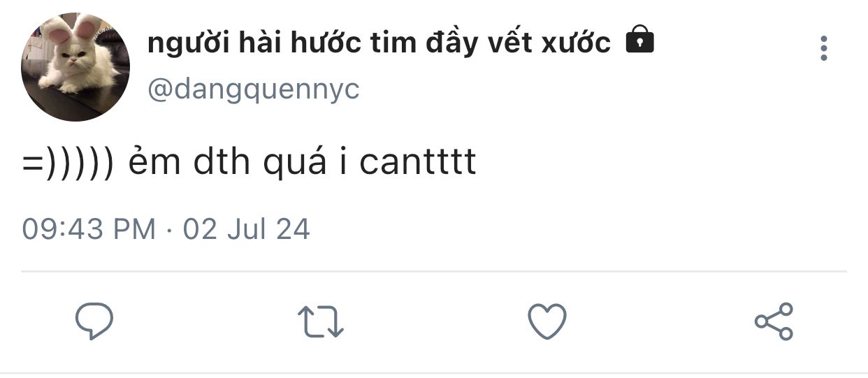Screen dimensions: 868x378
Task: Retweet this post using the arrows icon
Action: tap(321, 323)
